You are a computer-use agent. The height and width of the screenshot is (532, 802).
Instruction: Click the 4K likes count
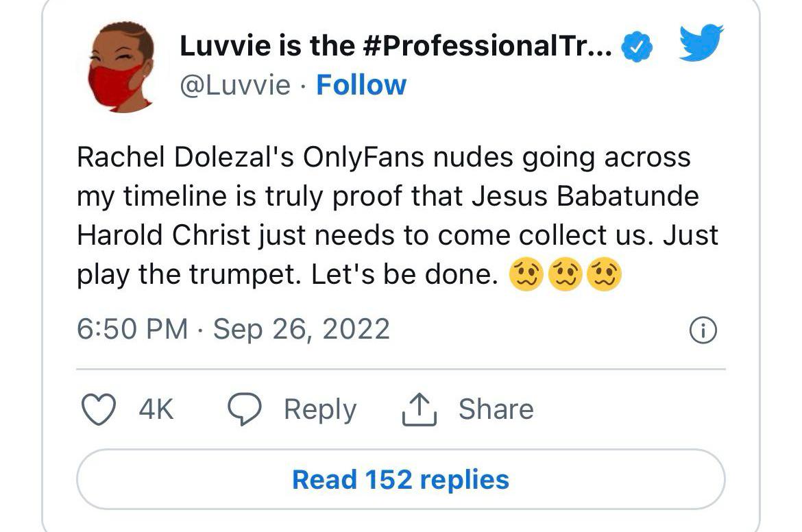156,409
